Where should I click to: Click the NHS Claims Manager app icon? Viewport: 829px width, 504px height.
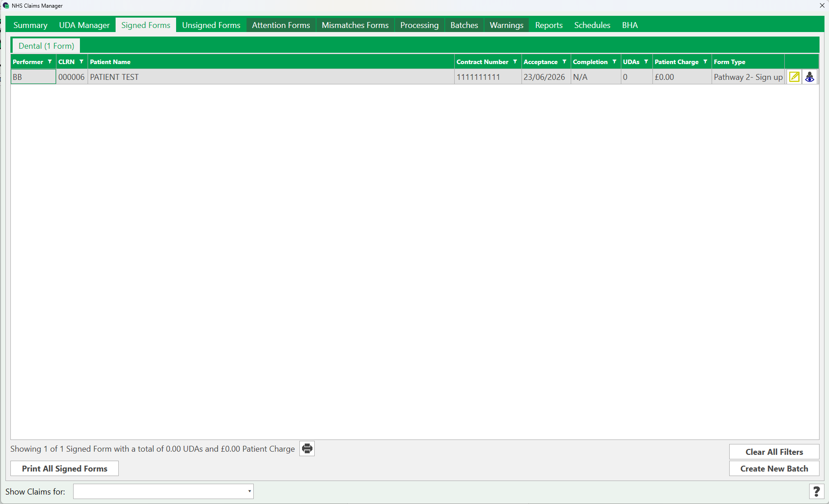point(6,5)
